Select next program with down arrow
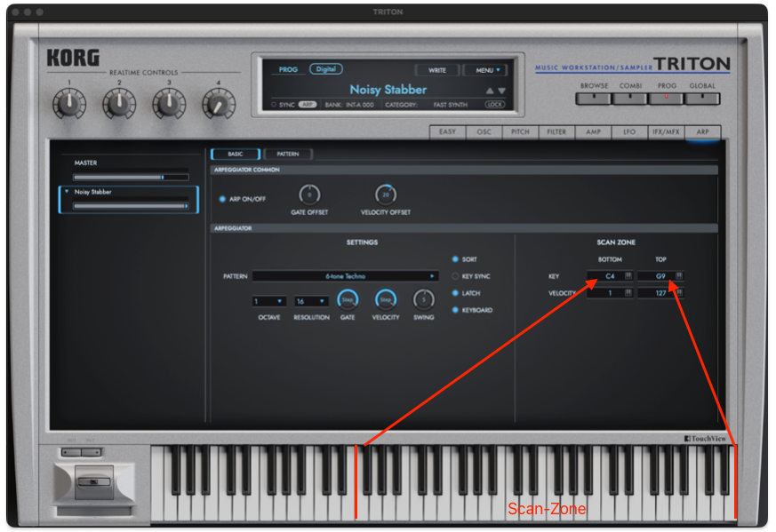 click(x=502, y=91)
